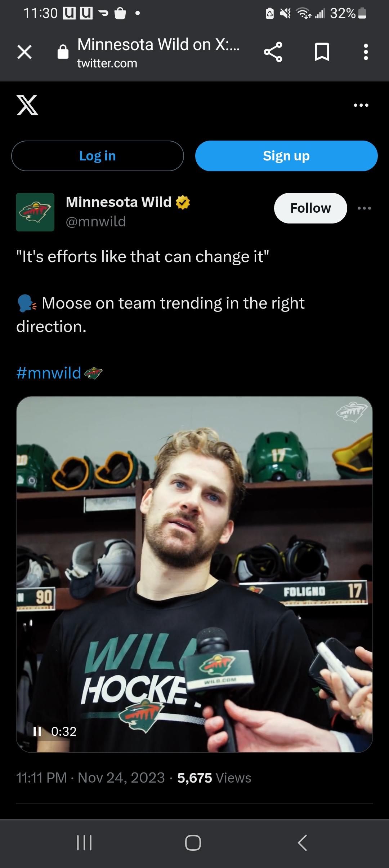Tap the Android home navigation button
389x868 pixels.
pos(193,843)
